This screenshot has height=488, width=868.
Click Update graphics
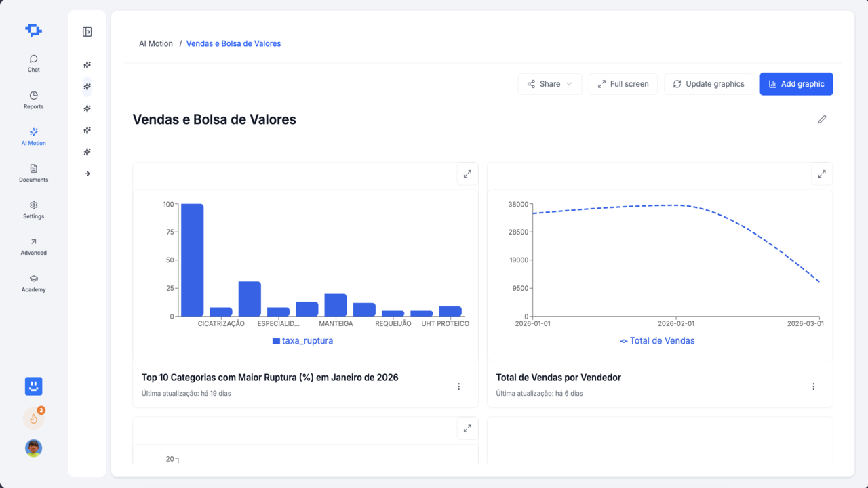click(709, 84)
